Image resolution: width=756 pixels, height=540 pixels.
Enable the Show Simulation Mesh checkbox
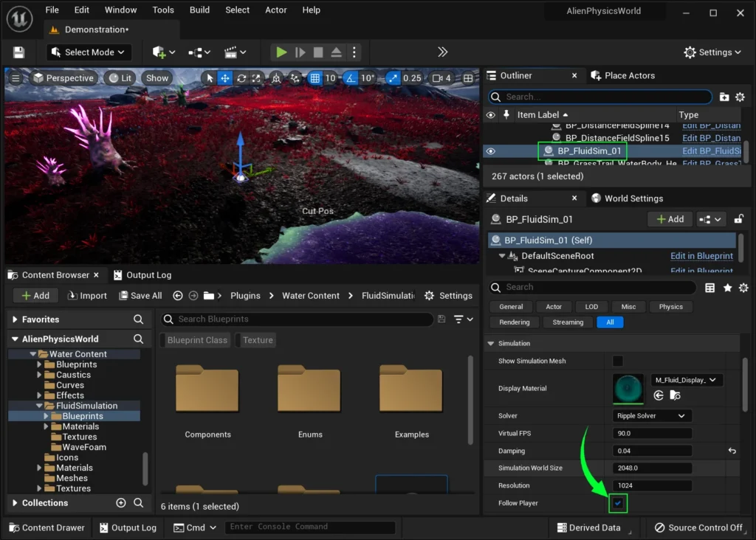pyautogui.click(x=618, y=361)
